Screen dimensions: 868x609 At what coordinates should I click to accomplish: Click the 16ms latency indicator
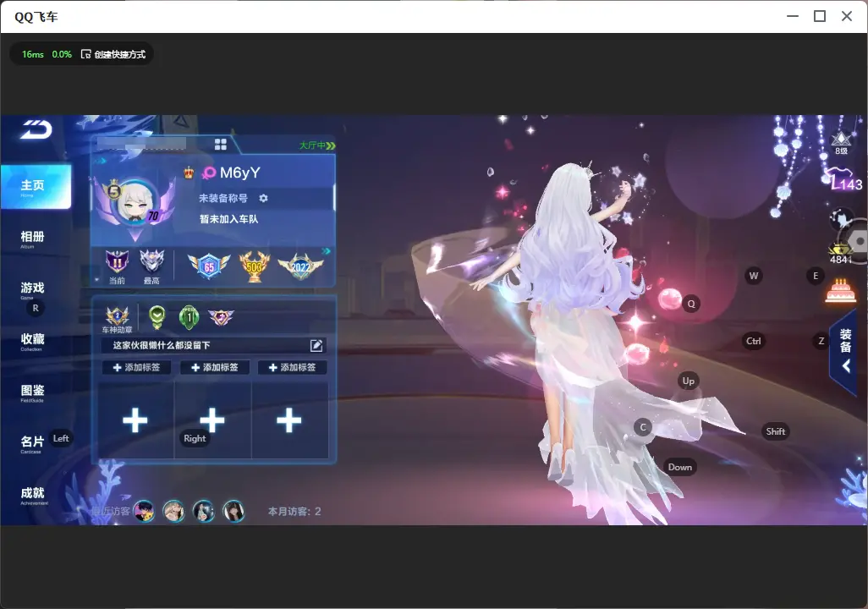tap(33, 54)
